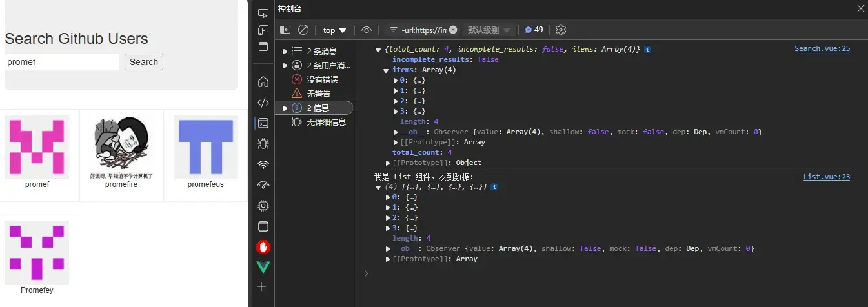Collapse the total_count object in console

[379, 49]
